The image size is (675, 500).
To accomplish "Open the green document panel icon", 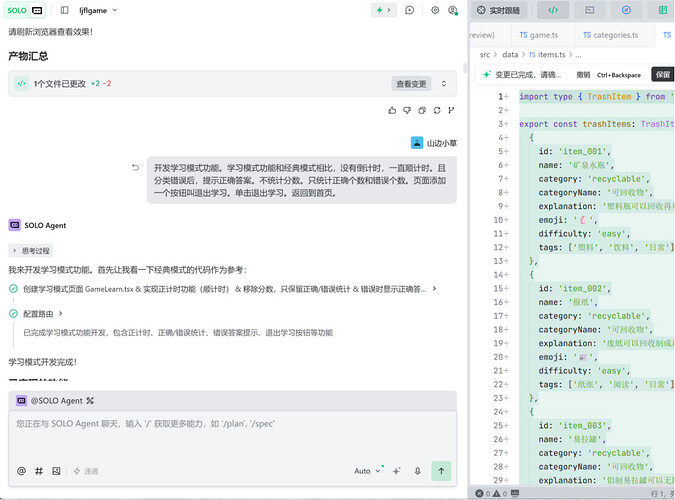I will 663,10.
